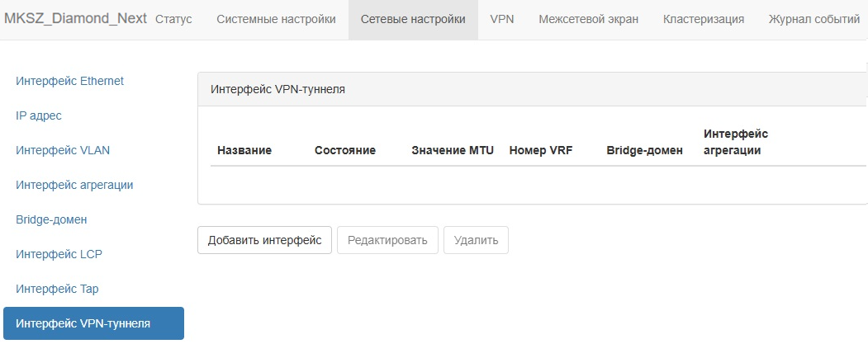Click the Редактировать button
The width and height of the screenshot is (868, 358).
coord(387,240)
